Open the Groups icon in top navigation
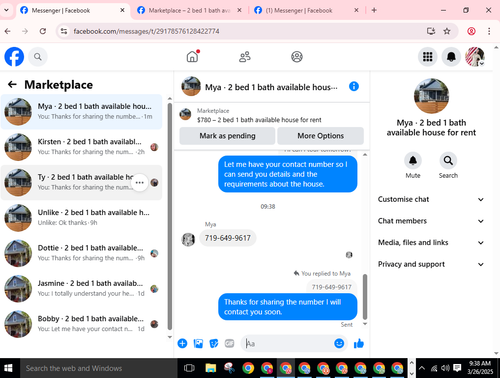 [297, 57]
